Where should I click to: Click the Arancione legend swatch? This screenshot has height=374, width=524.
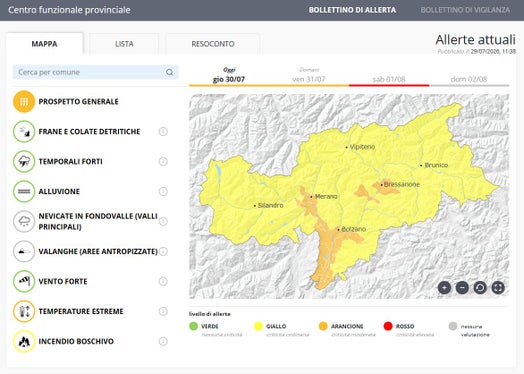tap(323, 326)
